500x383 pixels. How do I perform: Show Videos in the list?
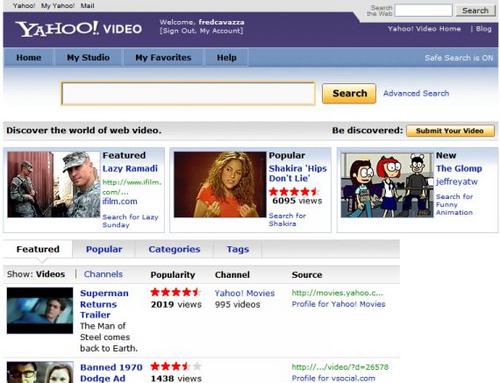50,274
